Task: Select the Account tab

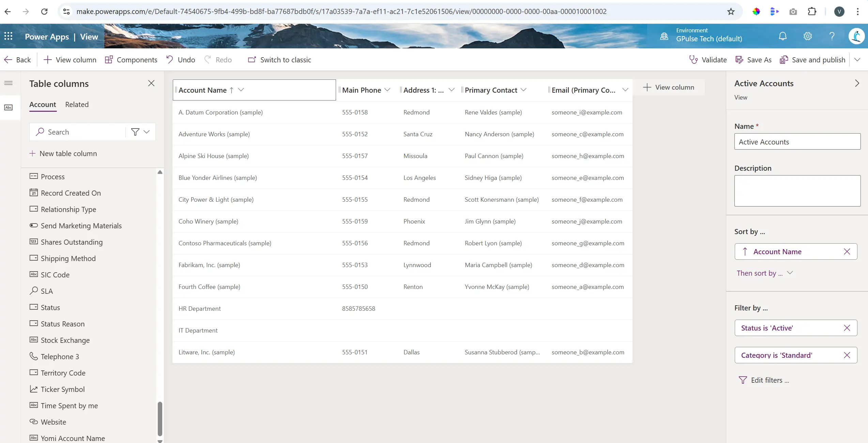Action: [42, 104]
